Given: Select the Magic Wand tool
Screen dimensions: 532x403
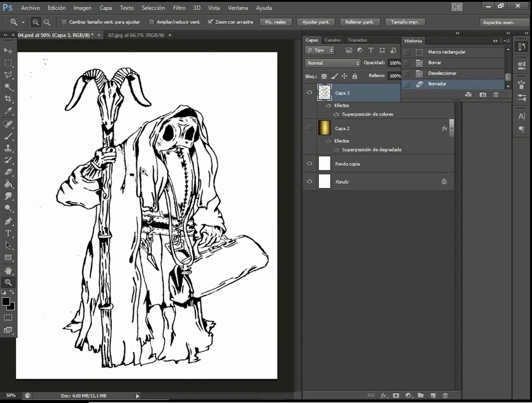Looking at the screenshot, I should click(9, 87).
